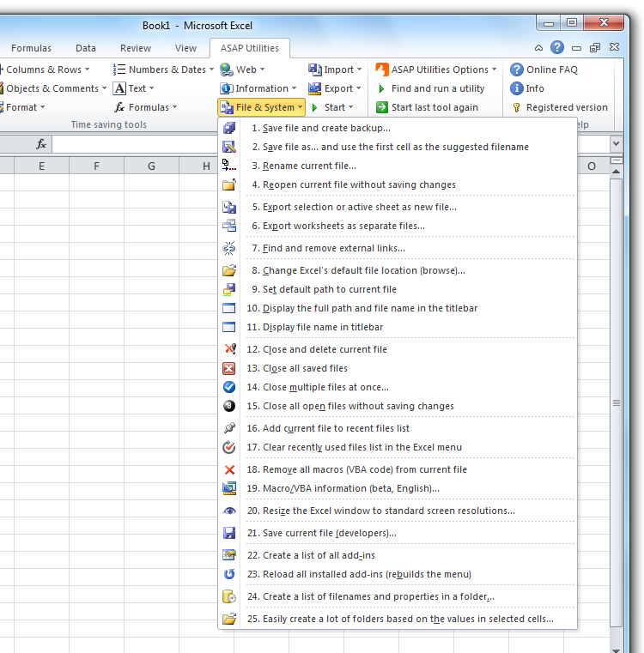Click inside the formula bar input
This screenshot has height=653, width=644.
click(134, 144)
